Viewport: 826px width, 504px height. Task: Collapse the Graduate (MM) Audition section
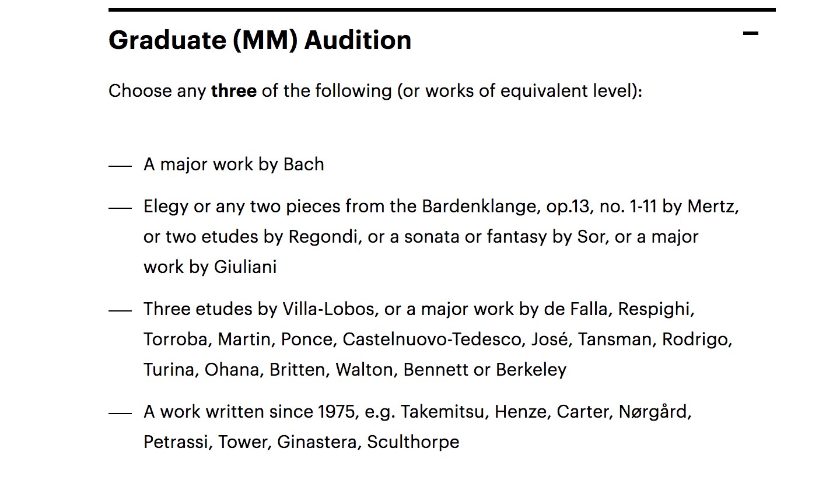point(751,34)
